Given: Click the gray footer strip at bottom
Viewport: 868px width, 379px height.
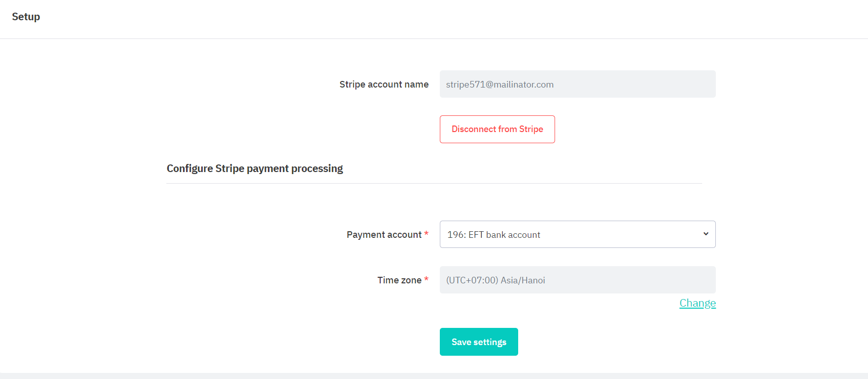Looking at the screenshot, I should tap(434, 376).
